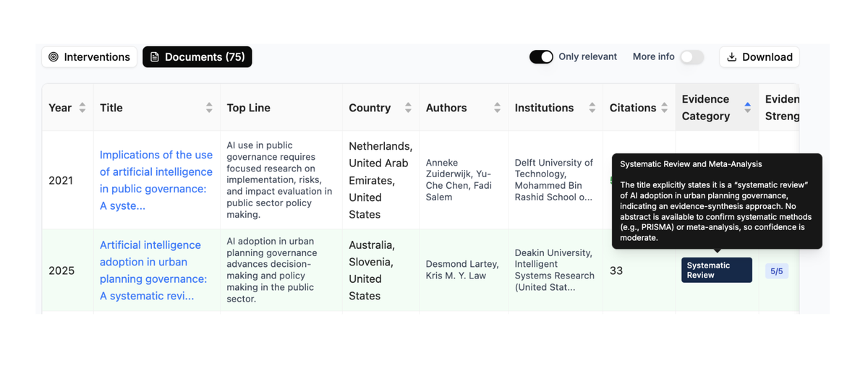Sort by Institutions column arrows
Image resolution: width=868 pixels, height=366 pixels.
coord(592,108)
